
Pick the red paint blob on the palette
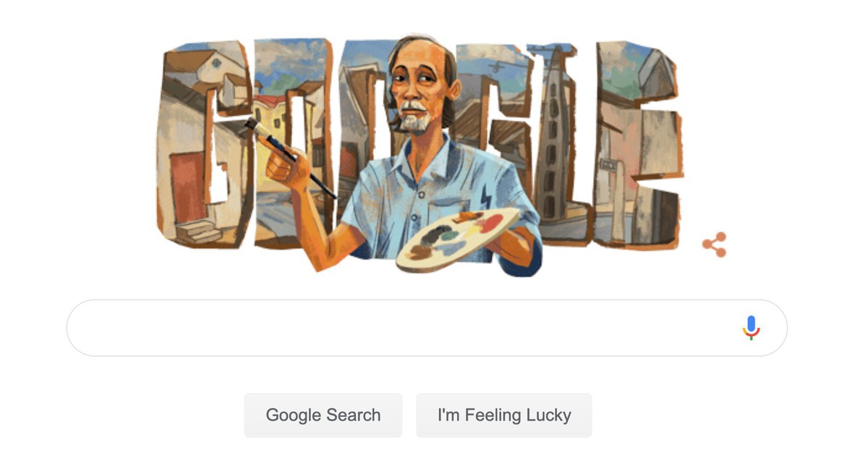click(x=490, y=223)
